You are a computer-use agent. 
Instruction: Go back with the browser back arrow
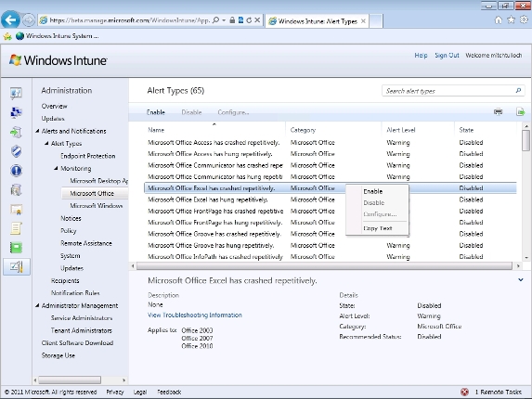coord(10,20)
